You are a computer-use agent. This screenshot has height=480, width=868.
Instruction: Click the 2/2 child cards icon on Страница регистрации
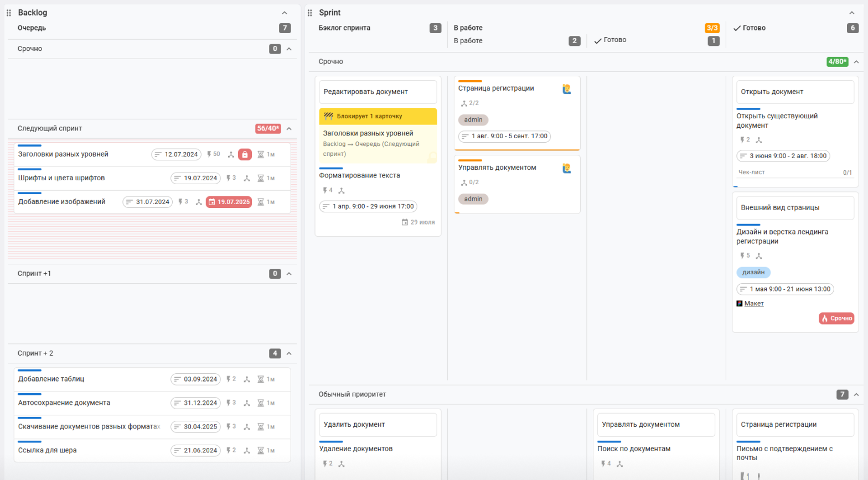coord(464,103)
